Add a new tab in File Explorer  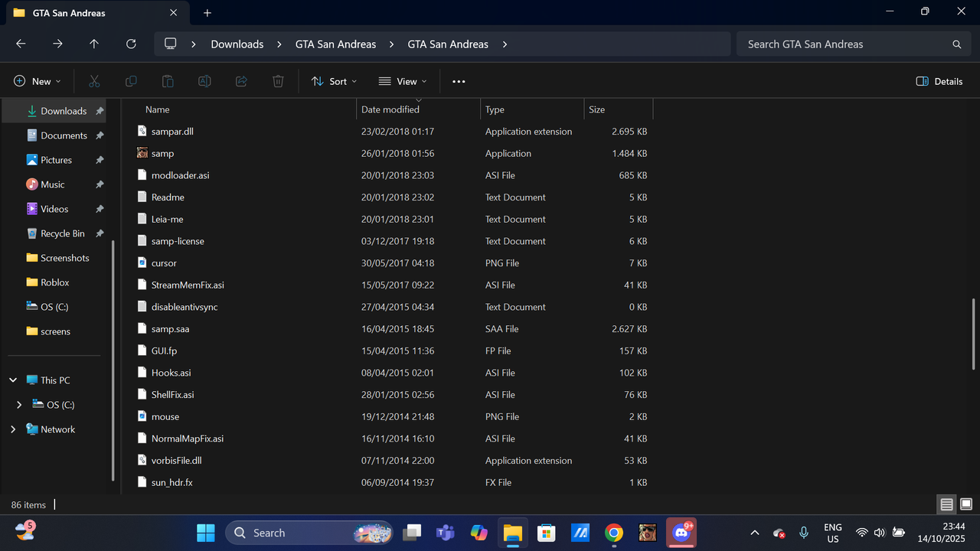207,13
